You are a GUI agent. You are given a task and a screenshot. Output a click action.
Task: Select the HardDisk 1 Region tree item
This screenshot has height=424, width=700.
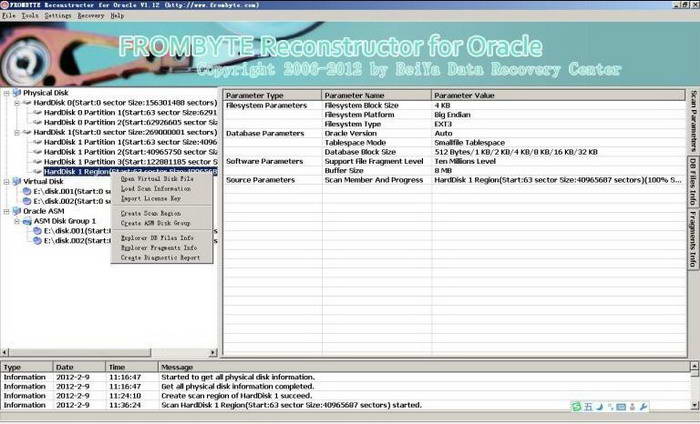[x=130, y=171]
